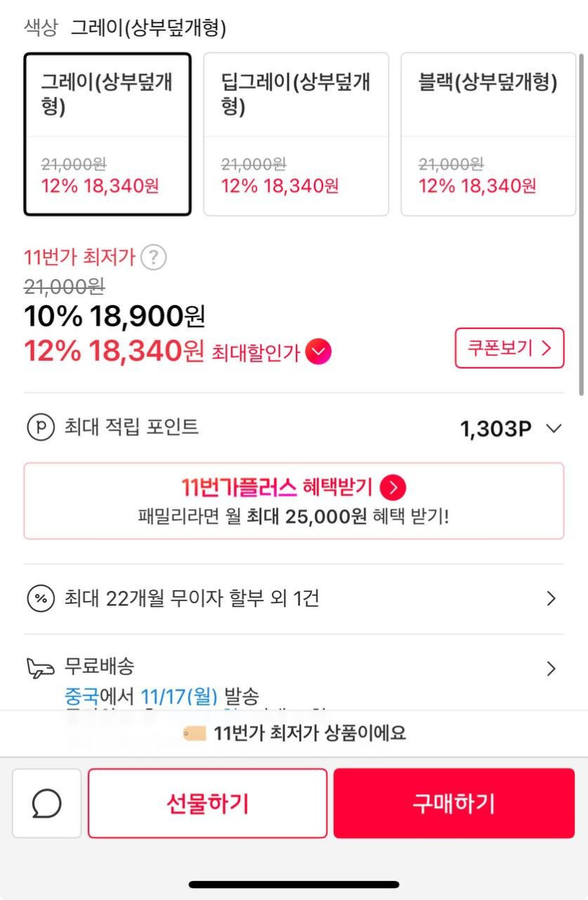Open the 쿠폰보기 coupon button
Screen dimensions: 588x900
(x=509, y=348)
